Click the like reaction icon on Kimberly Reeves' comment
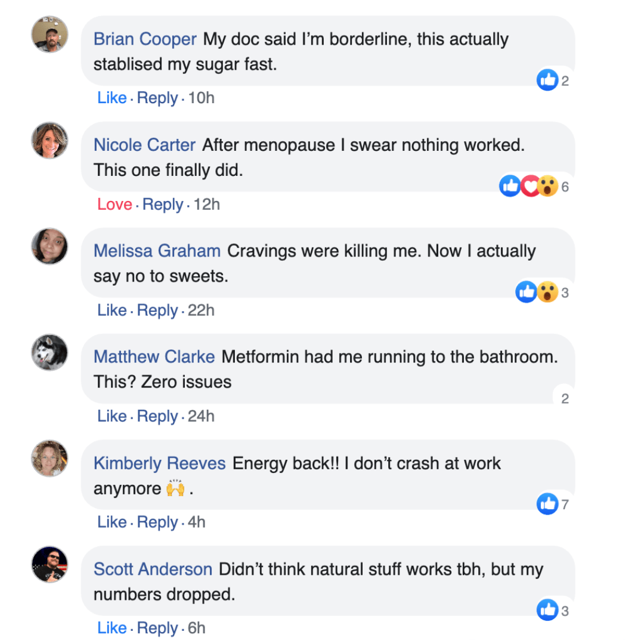Viewport: 644px width, 644px height. 547,504
